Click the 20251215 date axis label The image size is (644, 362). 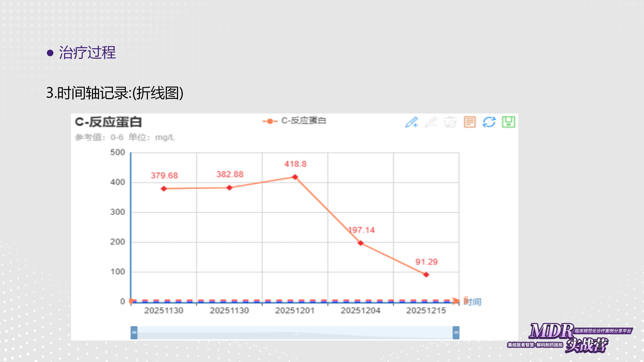(x=426, y=311)
